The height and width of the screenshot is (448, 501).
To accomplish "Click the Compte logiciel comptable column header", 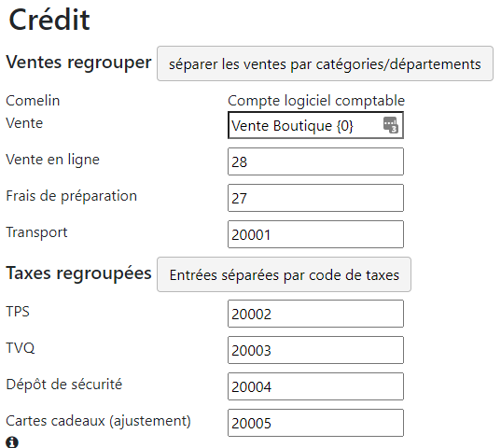I will (x=316, y=101).
